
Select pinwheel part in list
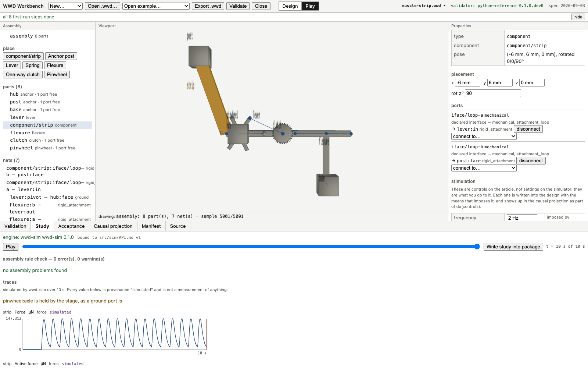tap(48, 148)
